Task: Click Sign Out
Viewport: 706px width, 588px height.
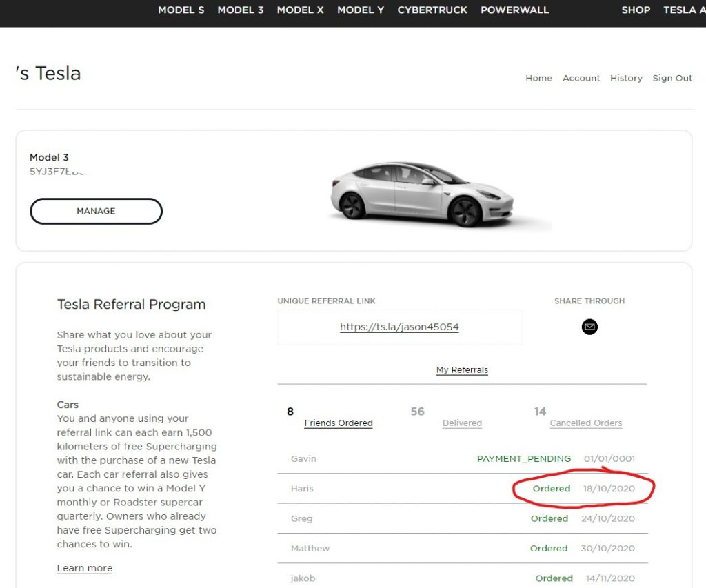Action: [672, 78]
